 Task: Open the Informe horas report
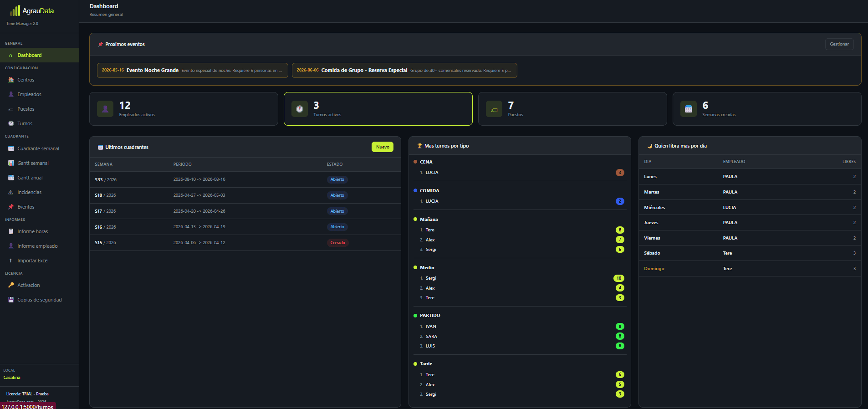pyautogui.click(x=39, y=231)
